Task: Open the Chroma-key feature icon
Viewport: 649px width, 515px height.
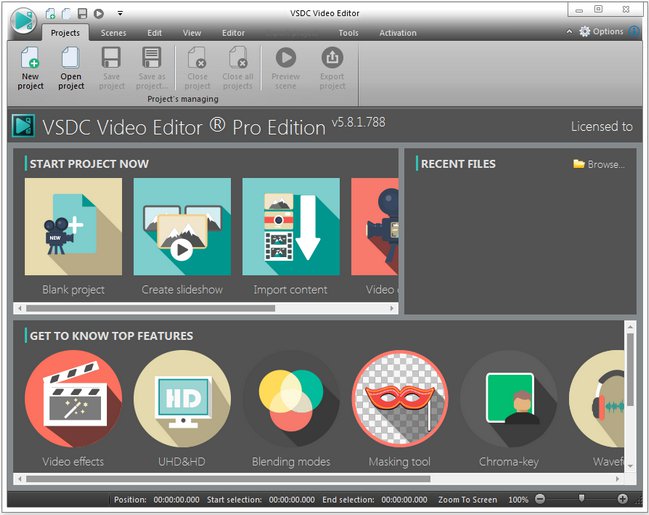Action: [x=509, y=399]
